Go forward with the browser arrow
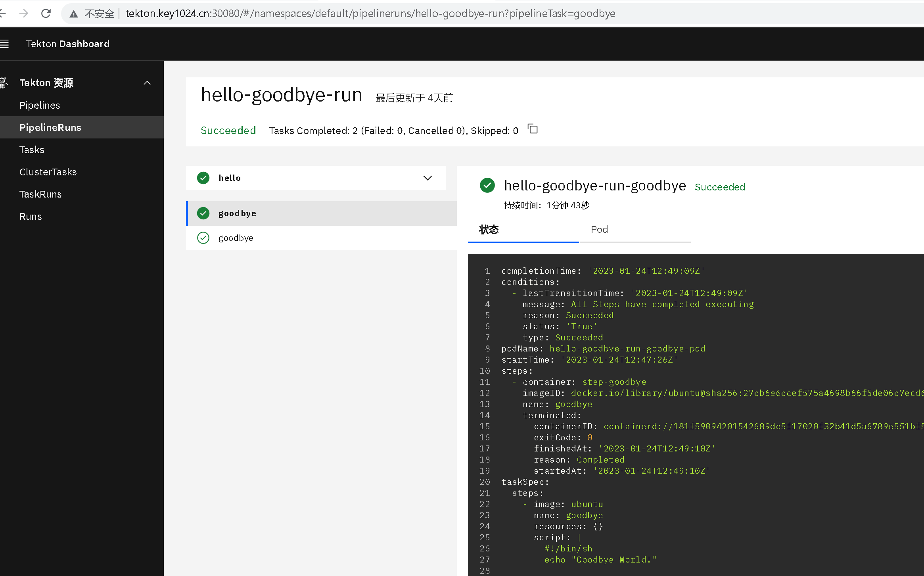 [x=24, y=13]
